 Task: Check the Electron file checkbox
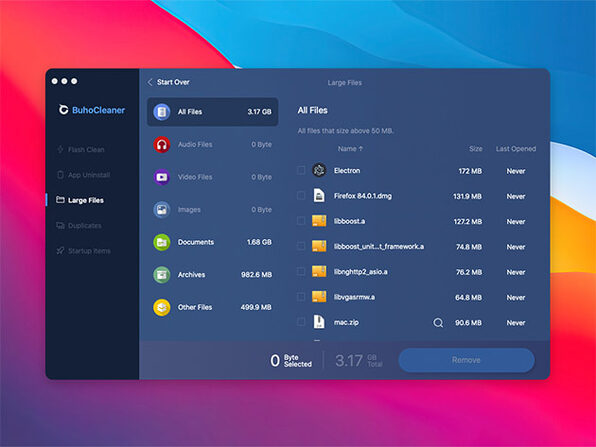tap(301, 170)
